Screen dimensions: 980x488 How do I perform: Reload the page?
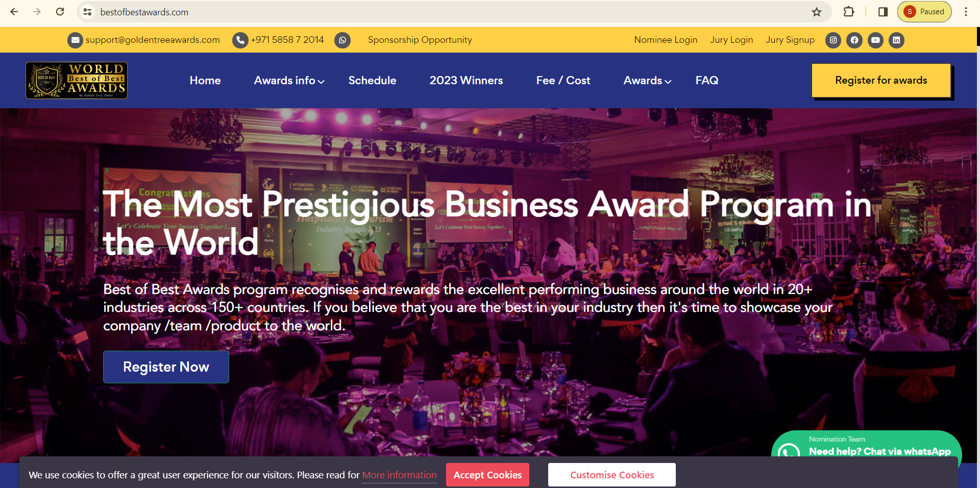click(x=60, y=12)
